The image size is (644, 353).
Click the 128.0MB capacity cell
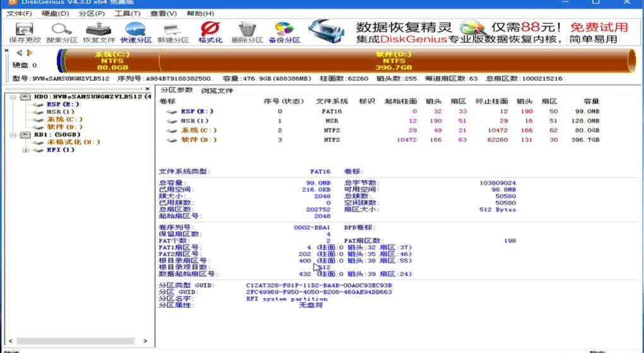coord(585,121)
